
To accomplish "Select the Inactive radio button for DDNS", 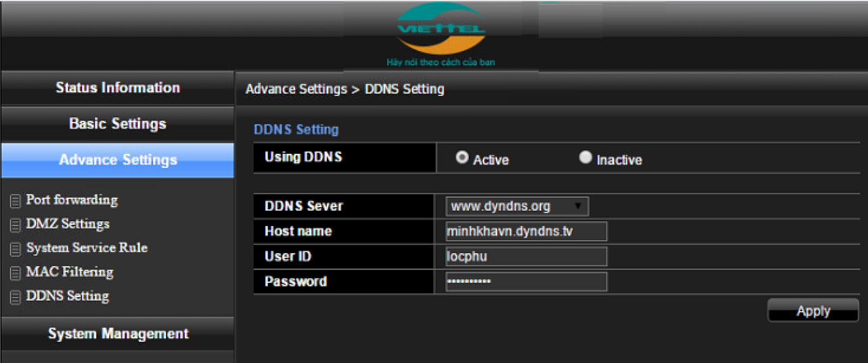I will (x=585, y=158).
